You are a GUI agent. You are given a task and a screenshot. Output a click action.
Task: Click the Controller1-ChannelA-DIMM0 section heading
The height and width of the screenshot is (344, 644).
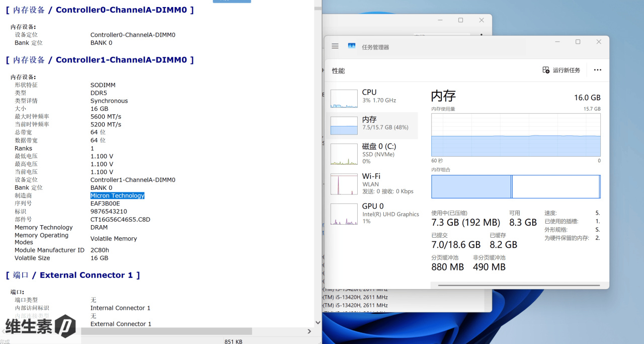100,60
